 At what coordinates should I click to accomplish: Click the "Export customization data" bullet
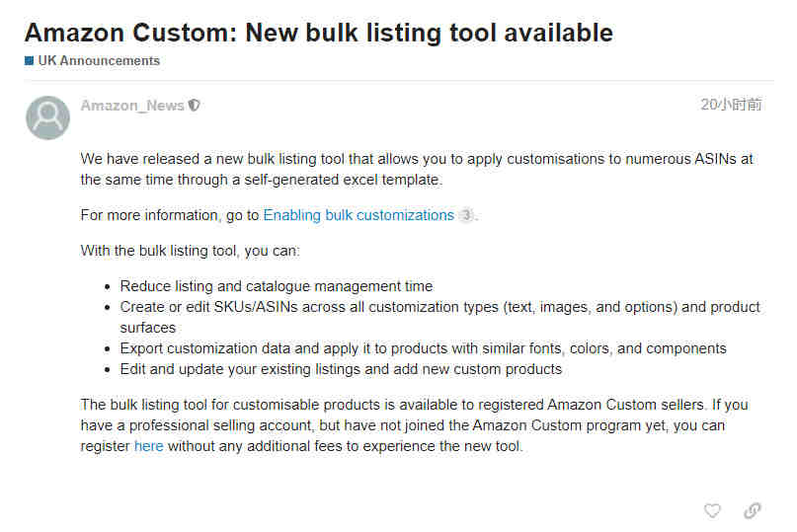point(423,348)
